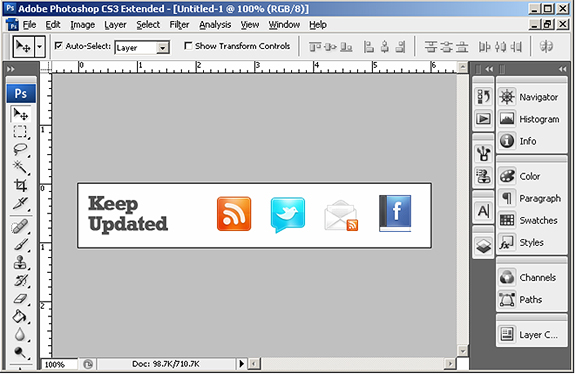Screen dimensions: 576x374
Task: Enable Show Transform Controls checkbox
Action: coord(188,46)
